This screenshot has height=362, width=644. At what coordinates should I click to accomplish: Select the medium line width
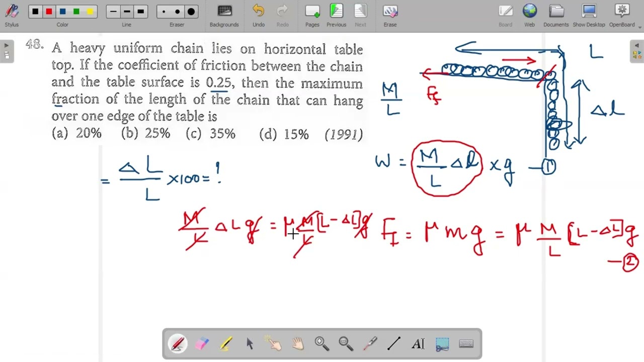pos(127,12)
